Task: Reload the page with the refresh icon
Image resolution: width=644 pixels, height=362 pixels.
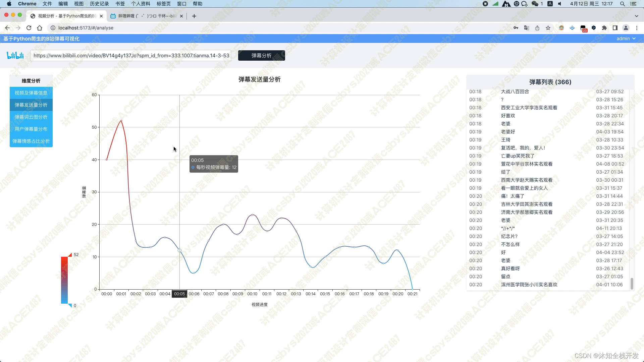Action: click(29, 28)
